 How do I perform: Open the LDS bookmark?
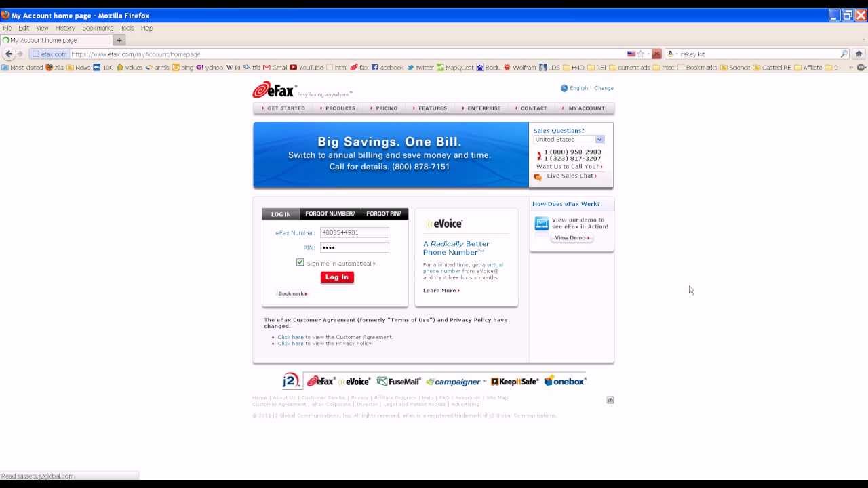point(550,68)
